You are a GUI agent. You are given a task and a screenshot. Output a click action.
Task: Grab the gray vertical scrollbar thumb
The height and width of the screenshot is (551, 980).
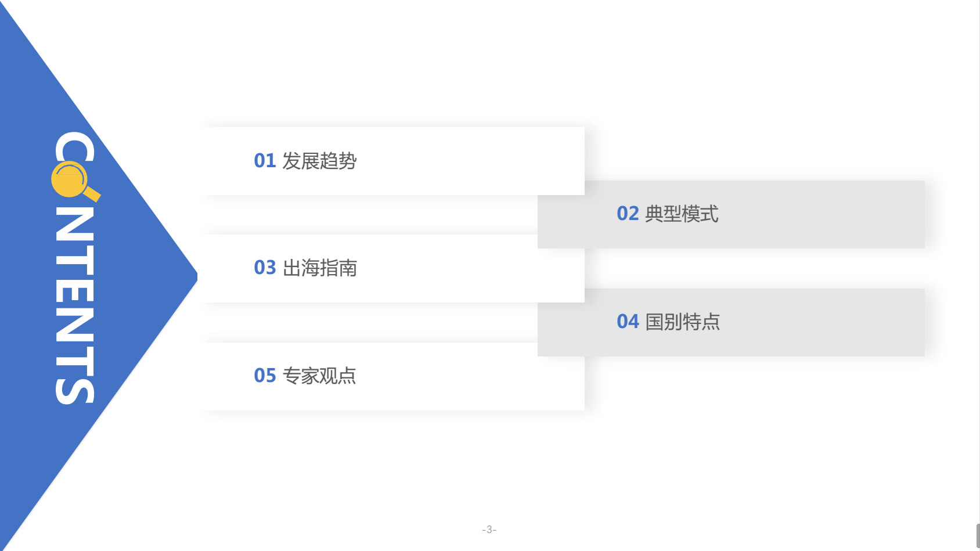(978, 535)
